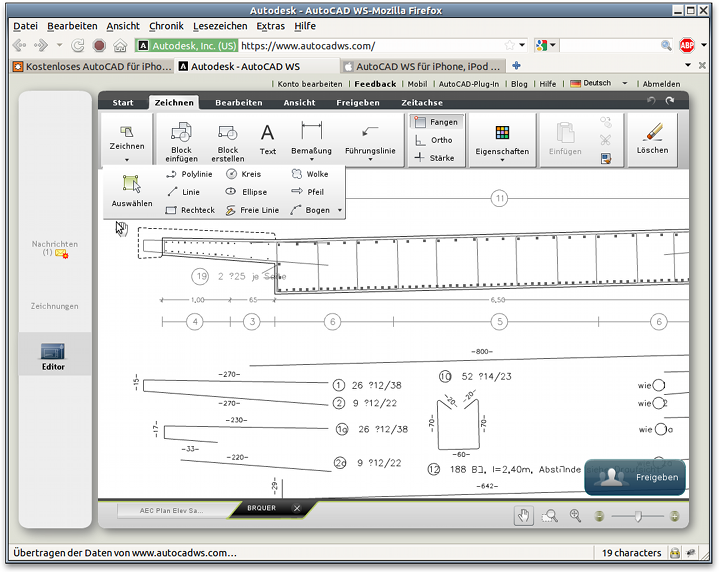Switch to the Bearbeiten ribbon tab
This screenshot has height=572, width=719.
coord(239,102)
